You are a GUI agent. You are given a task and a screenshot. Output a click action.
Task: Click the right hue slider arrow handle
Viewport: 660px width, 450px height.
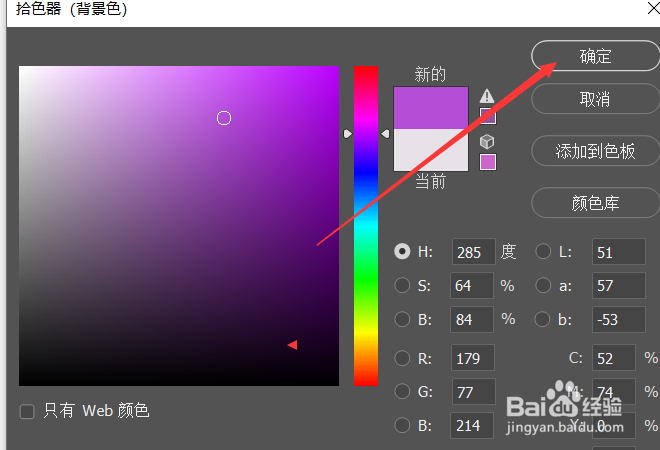point(385,134)
